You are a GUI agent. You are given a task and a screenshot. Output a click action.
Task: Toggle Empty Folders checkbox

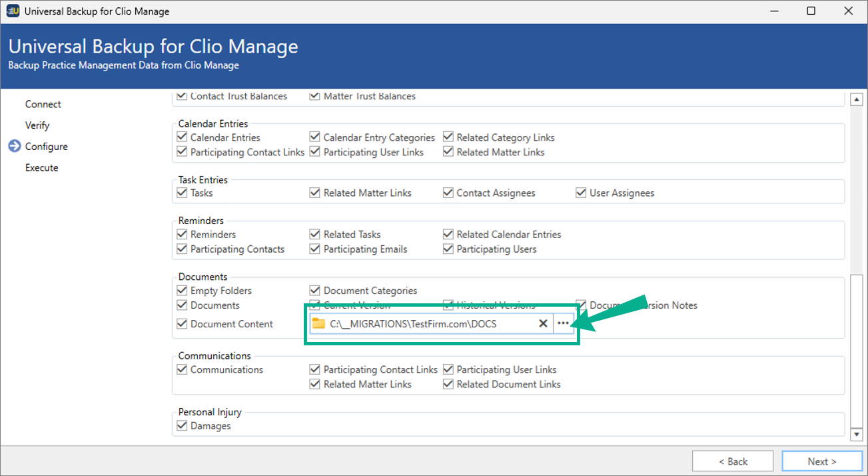pyautogui.click(x=182, y=291)
